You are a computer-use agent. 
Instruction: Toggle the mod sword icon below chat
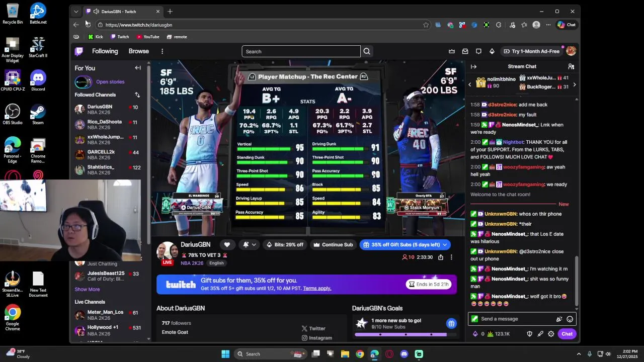pos(540,334)
